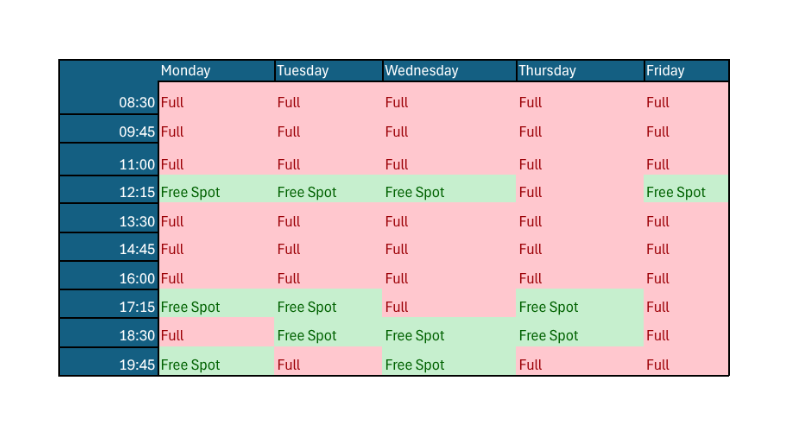The height and width of the screenshot is (448, 800).
Task: Click the 12:15 time row label
Action: (x=109, y=189)
